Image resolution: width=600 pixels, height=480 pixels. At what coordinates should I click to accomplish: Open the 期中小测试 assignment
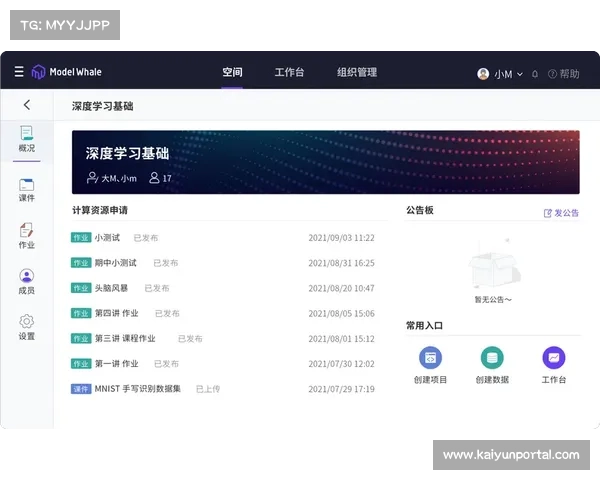point(116,263)
